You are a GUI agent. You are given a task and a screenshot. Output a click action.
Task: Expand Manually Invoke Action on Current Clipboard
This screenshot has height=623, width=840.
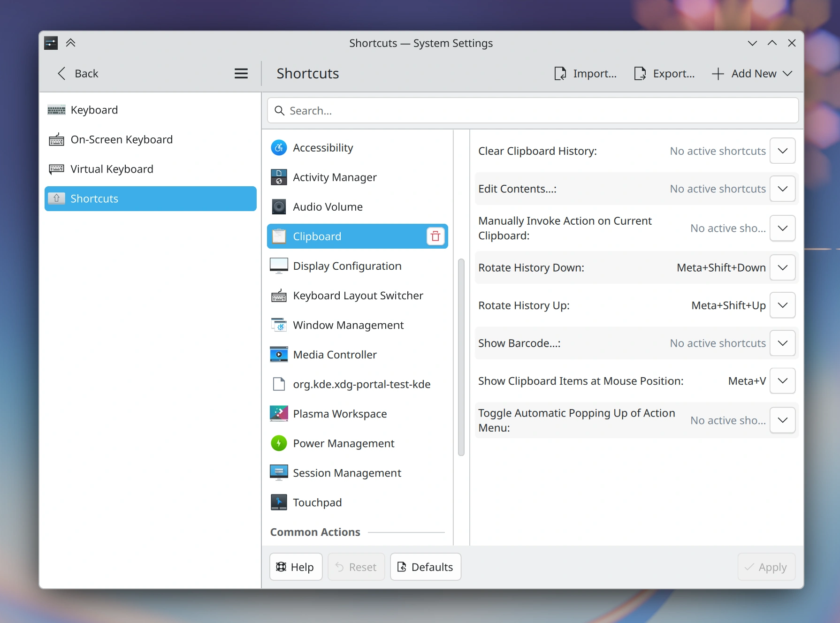(x=782, y=228)
